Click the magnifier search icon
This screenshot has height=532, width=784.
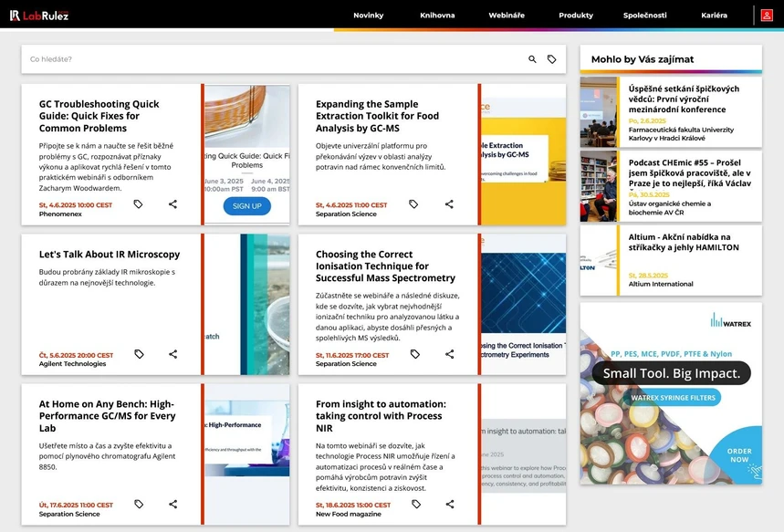(x=532, y=58)
